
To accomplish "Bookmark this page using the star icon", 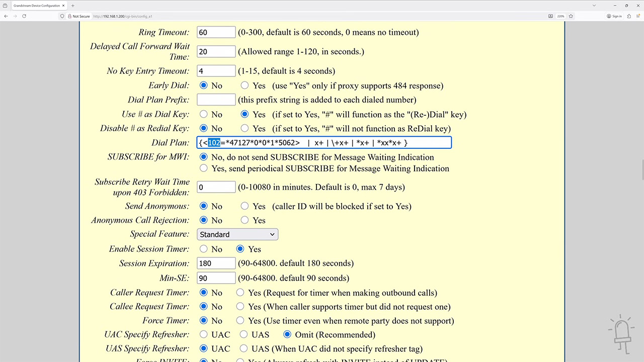I will click(x=571, y=16).
